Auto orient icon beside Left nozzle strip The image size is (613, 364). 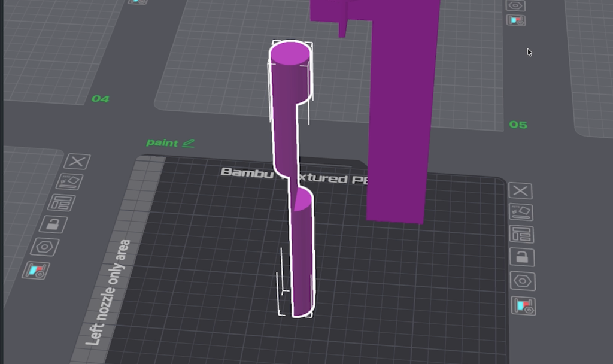click(x=69, y=182)
